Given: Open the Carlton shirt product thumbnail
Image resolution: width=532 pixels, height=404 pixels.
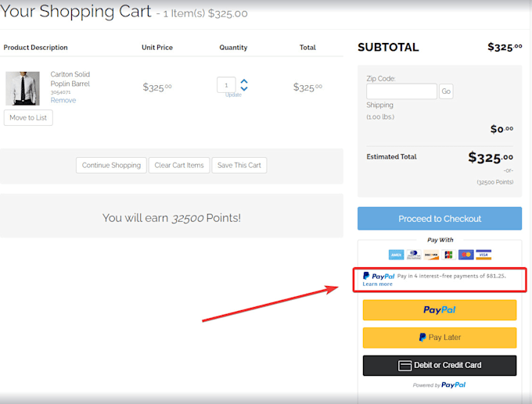Looking at the screenshot, I should (x=23, y=88).
